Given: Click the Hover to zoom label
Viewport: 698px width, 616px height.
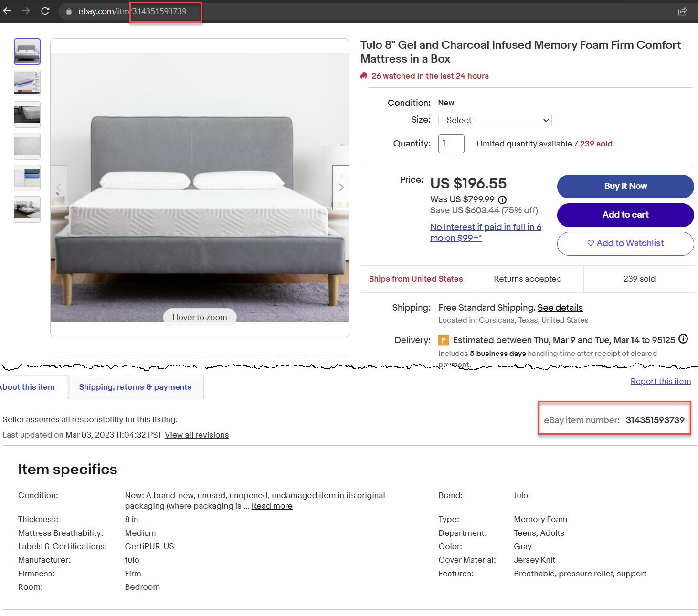Looking at the screenshot, I should click(200, 317).
